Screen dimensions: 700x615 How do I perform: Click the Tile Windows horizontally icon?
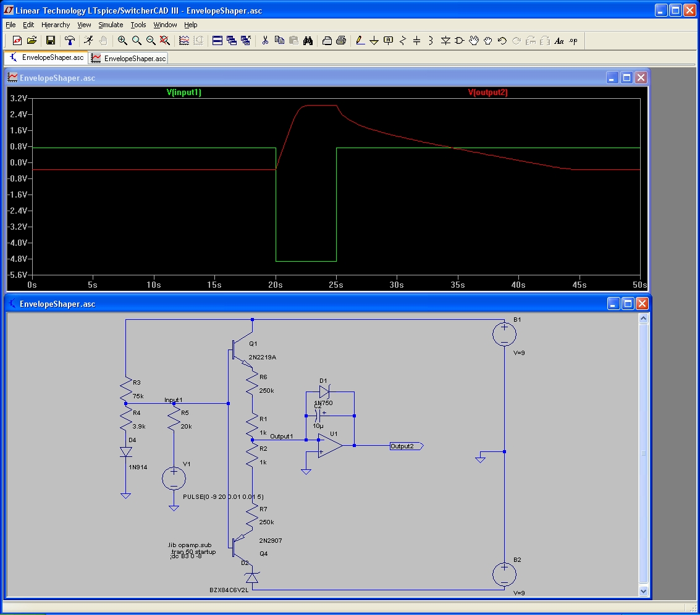[217, 41]
